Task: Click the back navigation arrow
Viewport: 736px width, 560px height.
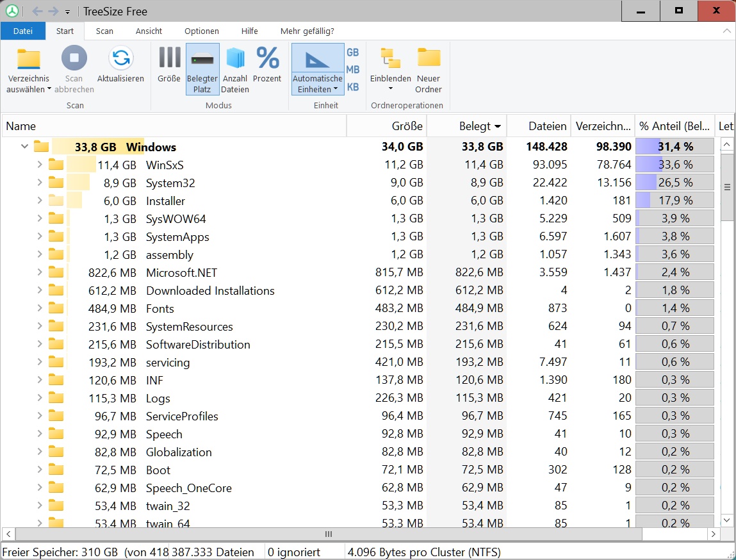Action: [37, 12]
